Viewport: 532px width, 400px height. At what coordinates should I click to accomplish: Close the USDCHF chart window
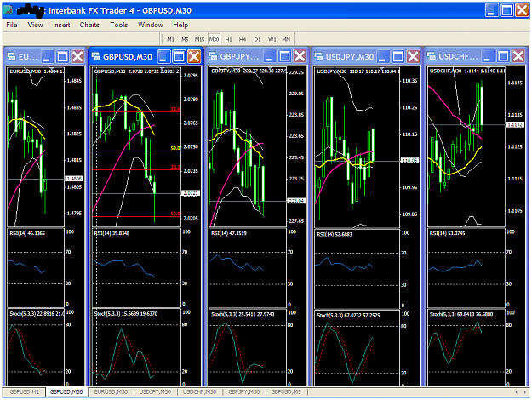pos(518,56)
